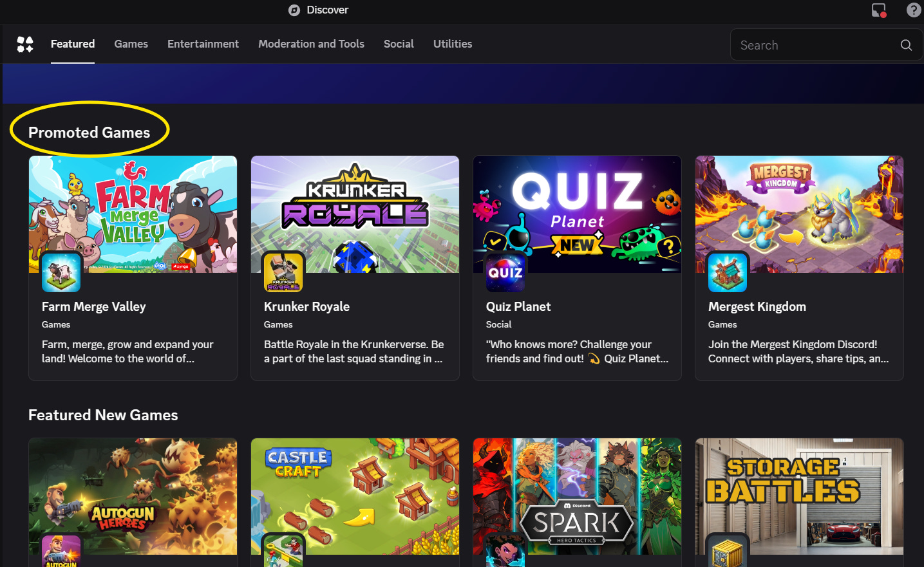Click the Quiz Planet title
This screenshot has height=567, width=924.
518,307
